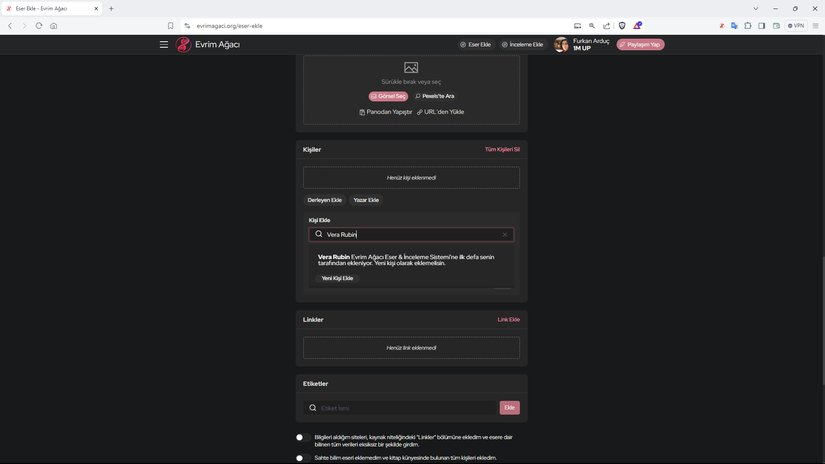This screenshot has width=825, height=464.
Task: Toggle the sources added to Linkler confirmation
Action: point(299,437)
